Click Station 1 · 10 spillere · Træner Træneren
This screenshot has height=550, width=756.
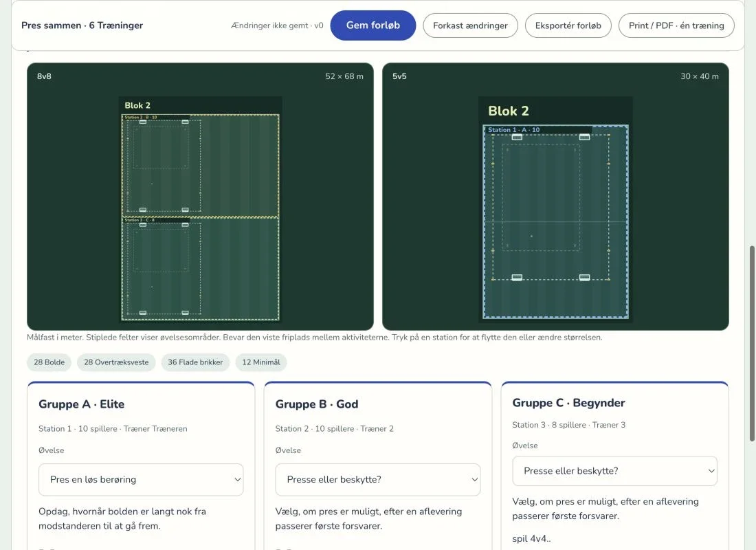pos(113,428)
